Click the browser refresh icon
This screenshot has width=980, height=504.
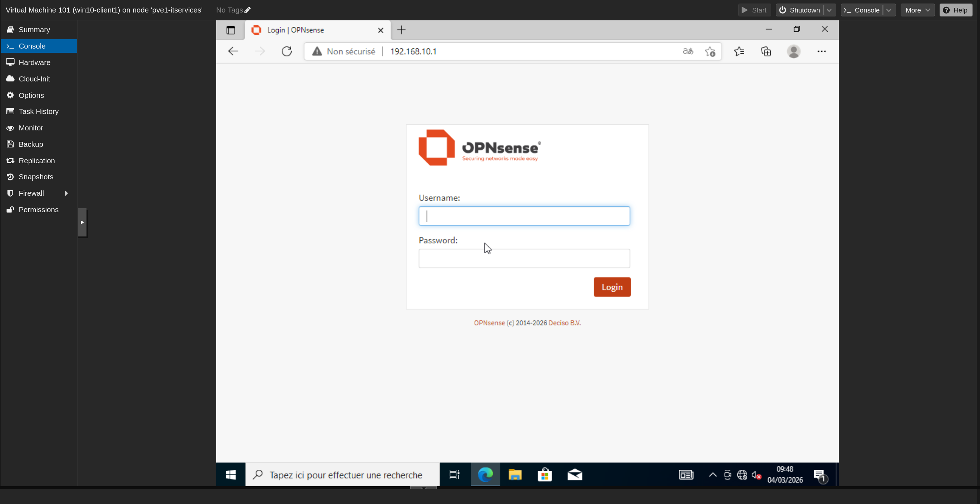(x=287, y=51)
